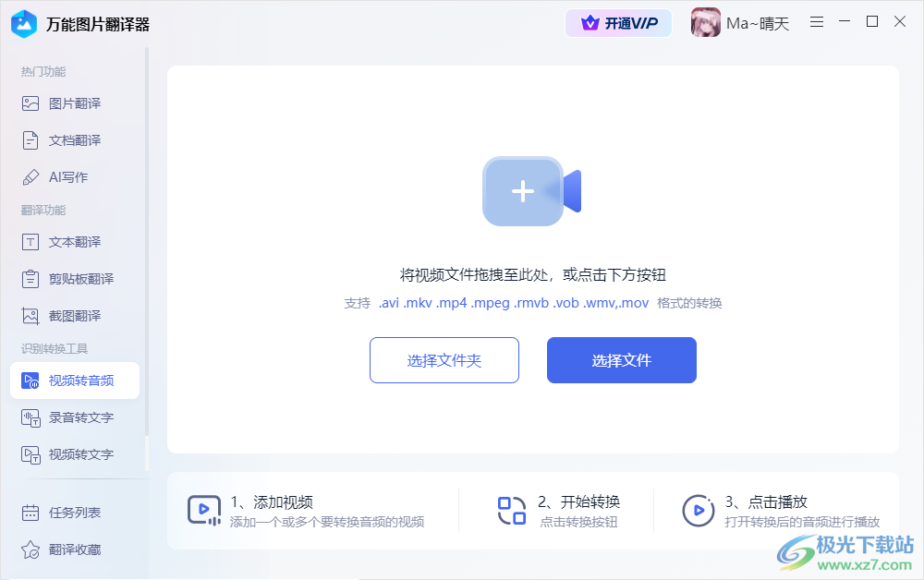Image resolution: width=924 pixels, height=580 pixels.
Task: Click the 添加视频 step play icon
Action: [204, 509]
